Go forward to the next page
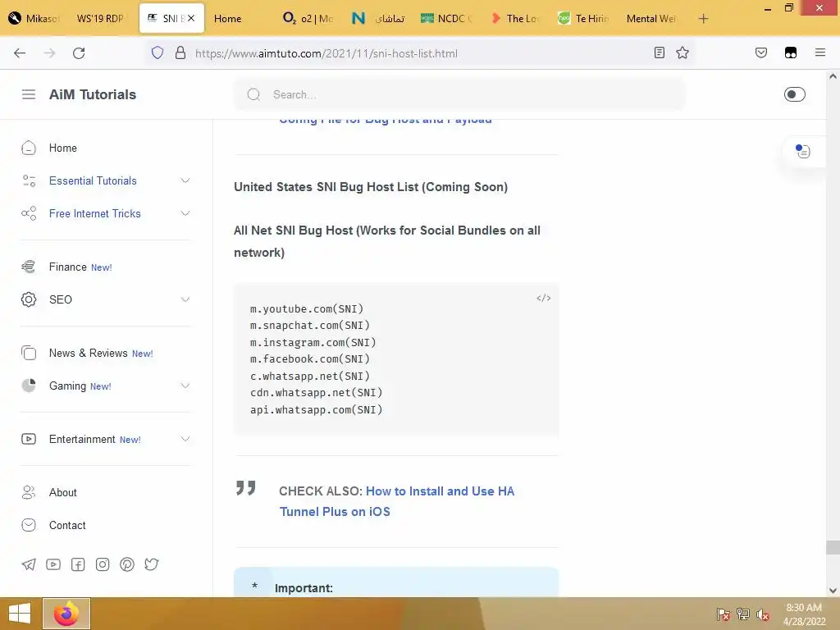Screen dimensions: 840x630 (49, 52)
